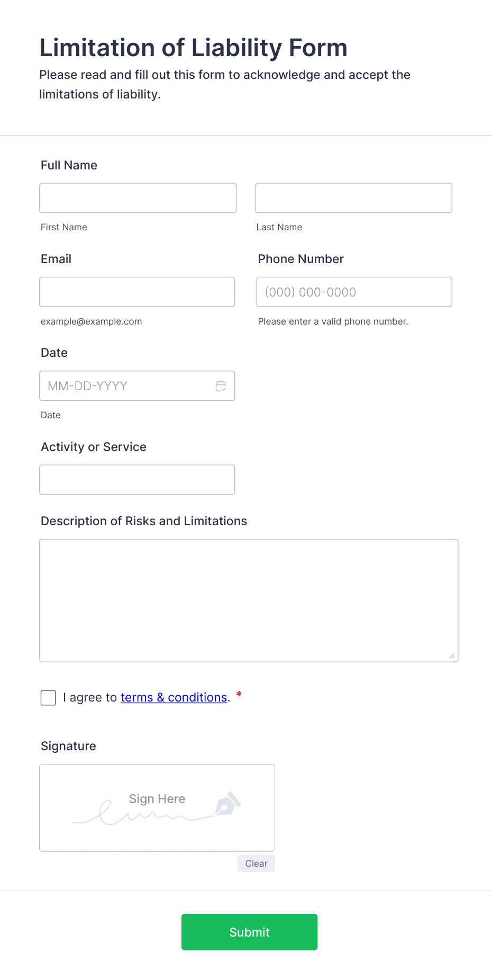Click the Full Name label

[x=69, y=165]
